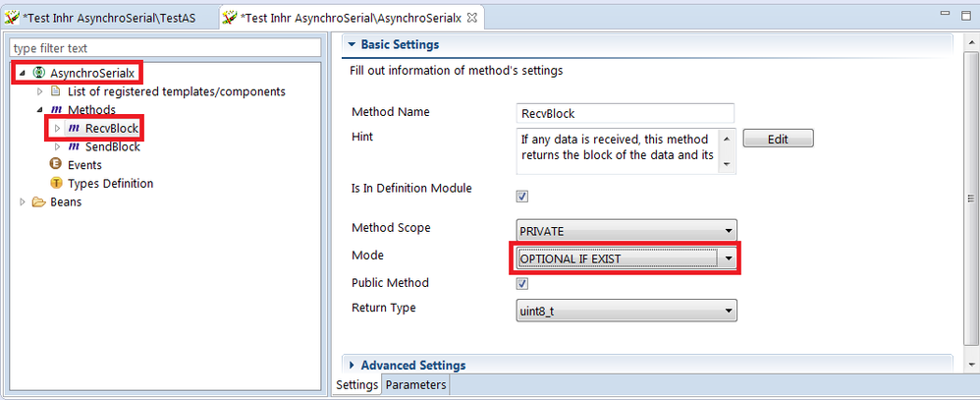Click the Edit button next to Hint
The width and height of the screenshot is (980, 400).
click(778, 140)
